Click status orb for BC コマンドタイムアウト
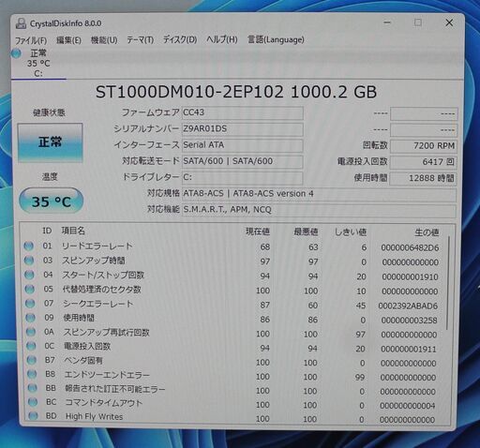Screen dimensions: 480x448 [x=33, y=402]
